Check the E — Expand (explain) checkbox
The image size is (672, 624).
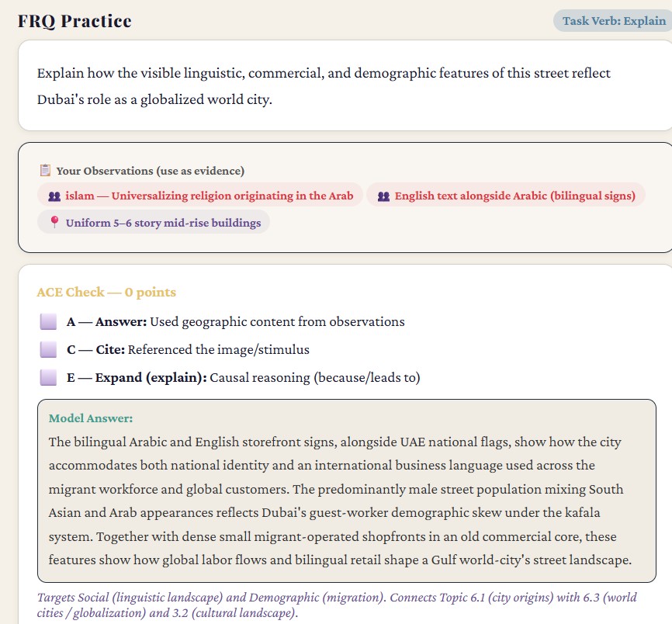pyautogui.click(x=48, y=377)
